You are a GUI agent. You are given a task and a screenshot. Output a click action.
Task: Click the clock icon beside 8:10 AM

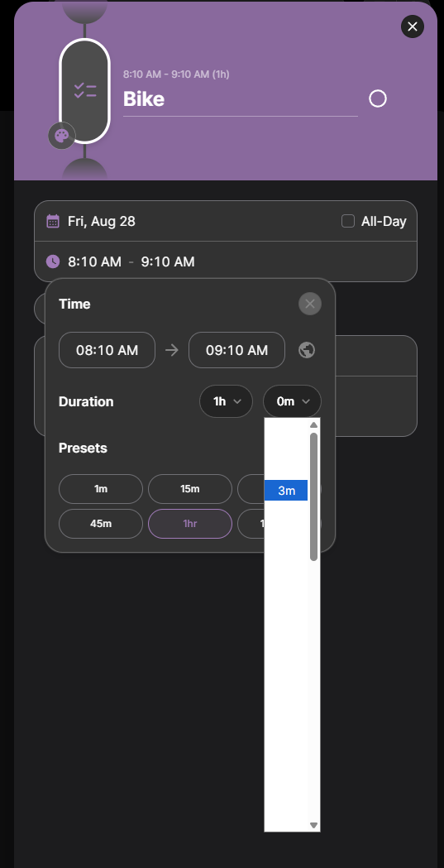[53, 261]
